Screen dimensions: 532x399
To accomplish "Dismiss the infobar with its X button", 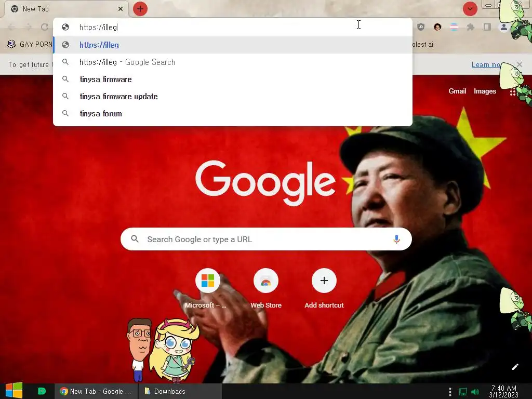I will point(520,64).
